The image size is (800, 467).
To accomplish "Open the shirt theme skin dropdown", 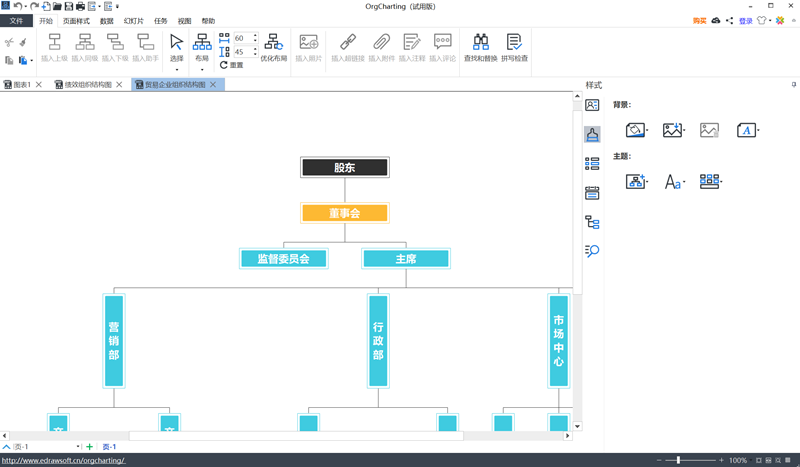I will [x=764, y=20].
